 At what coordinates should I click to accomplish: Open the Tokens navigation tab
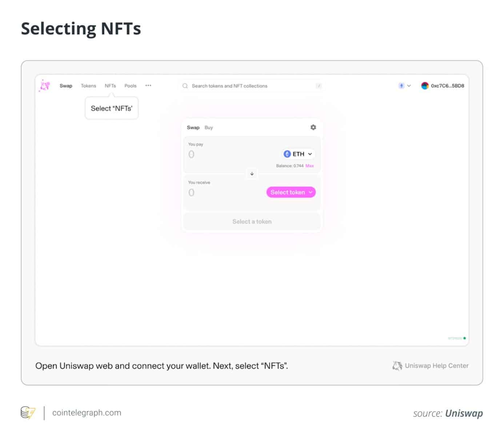88,86
